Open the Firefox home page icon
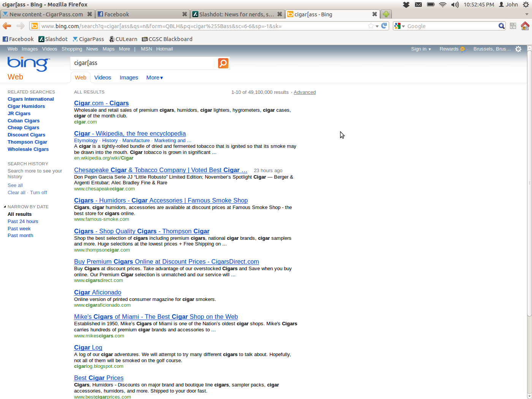 click(525, 26)
